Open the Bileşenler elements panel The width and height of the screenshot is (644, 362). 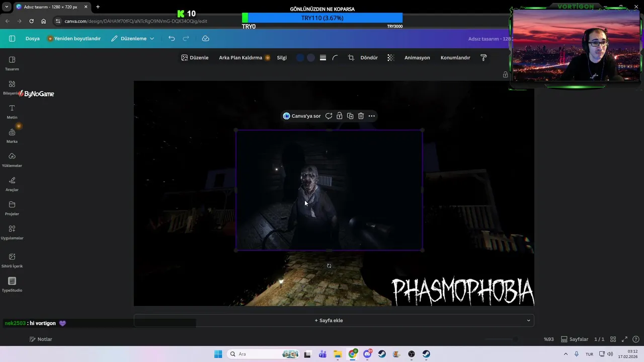(x=12, y=87)
